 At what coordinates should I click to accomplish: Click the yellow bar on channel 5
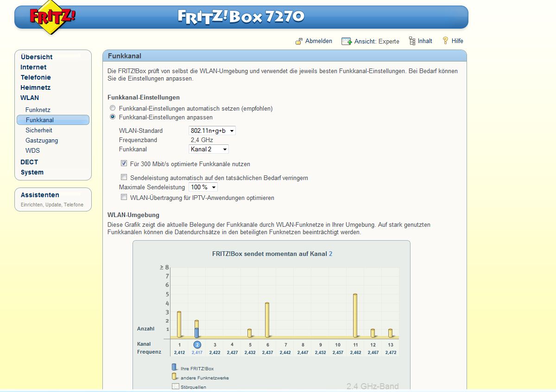[249, 333]
